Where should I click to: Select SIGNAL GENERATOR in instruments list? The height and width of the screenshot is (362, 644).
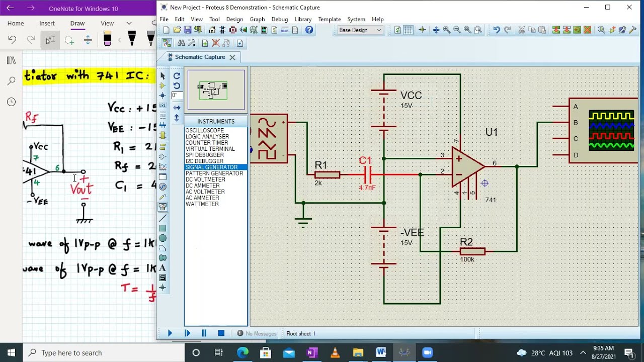[216, 167]
